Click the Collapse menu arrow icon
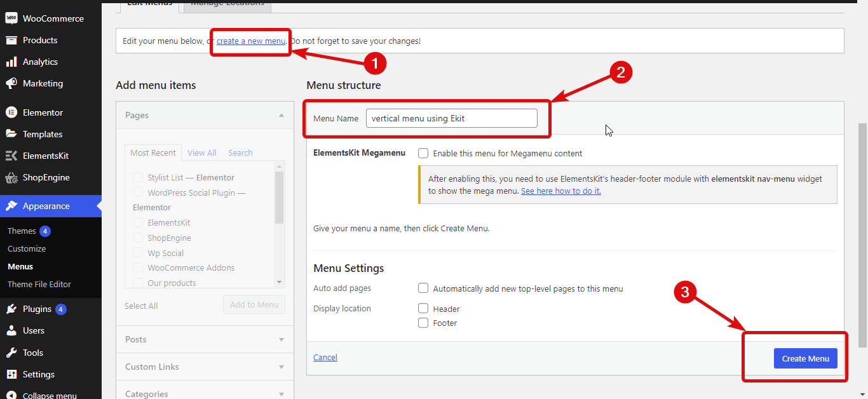This screenshot has height=399, width=868. coord(11,395)
